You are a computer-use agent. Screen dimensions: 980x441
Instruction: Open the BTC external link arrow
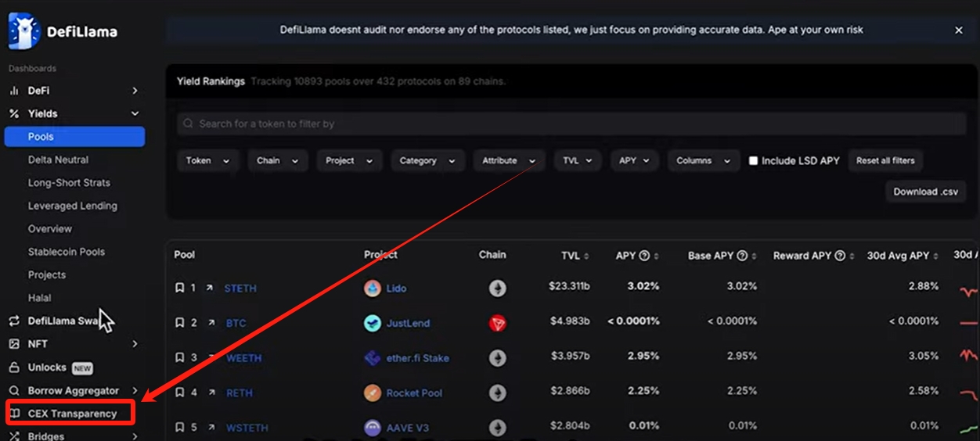click(210, 323)
